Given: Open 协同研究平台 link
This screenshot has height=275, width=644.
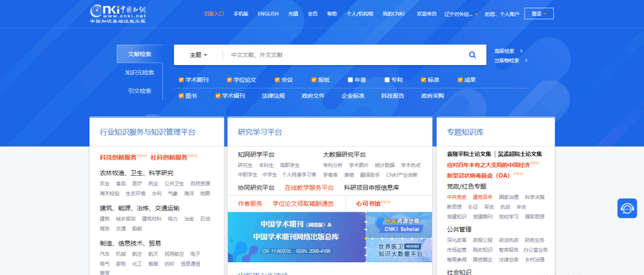Looking at the screenshot, I should pos(256,187).
